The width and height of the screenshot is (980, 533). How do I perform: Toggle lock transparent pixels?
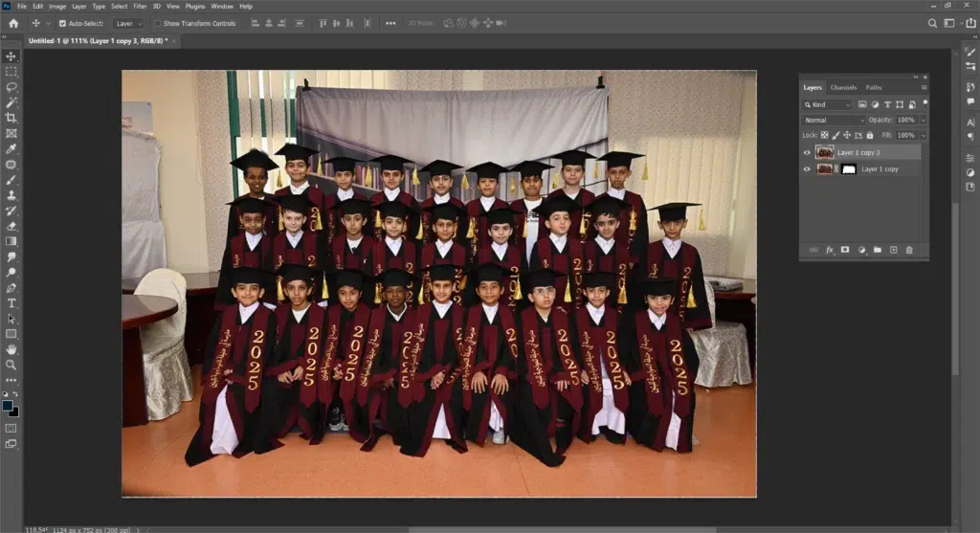(x=824, y=135)
